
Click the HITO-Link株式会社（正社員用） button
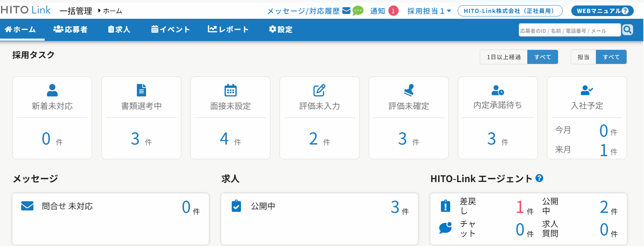[x=510, y=11]
